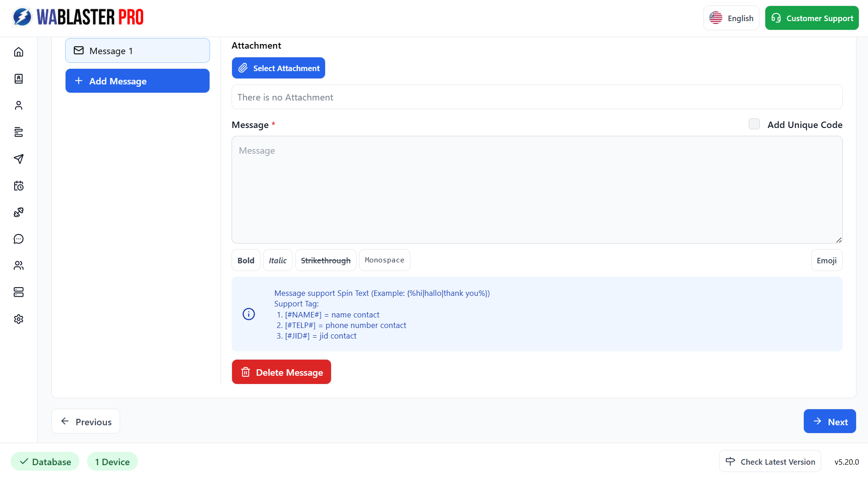This screenshot has height=478, width=868.
Task: Click Select Attachment button
Action: coord(278,68)
